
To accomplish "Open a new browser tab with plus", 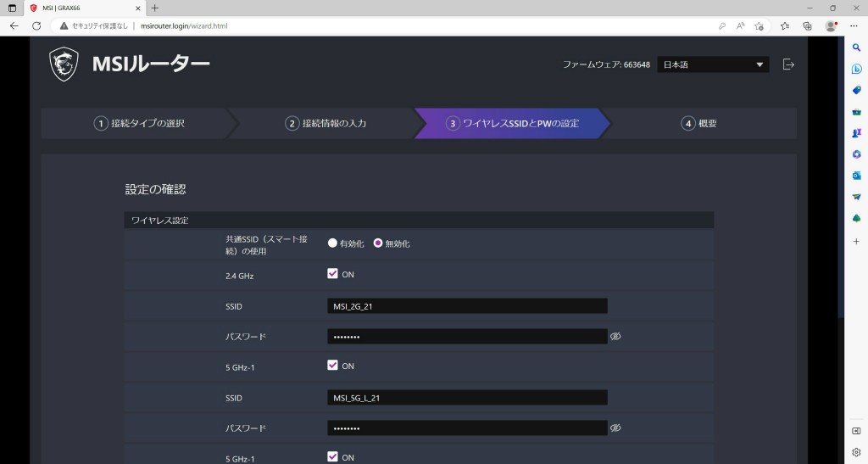I will click(x=155, y=8).
